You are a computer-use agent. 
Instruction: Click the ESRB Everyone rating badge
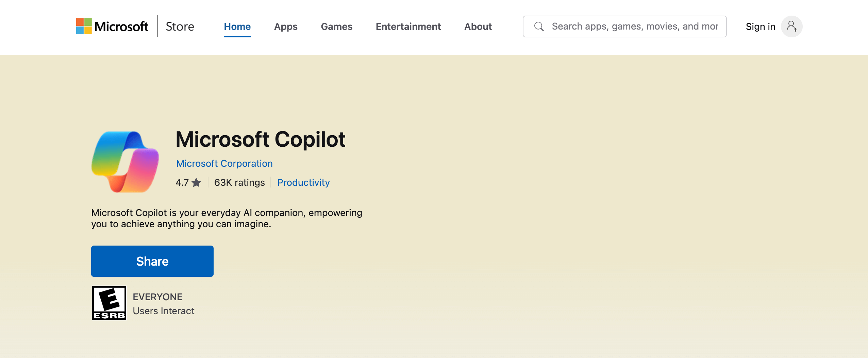point(109,303)
